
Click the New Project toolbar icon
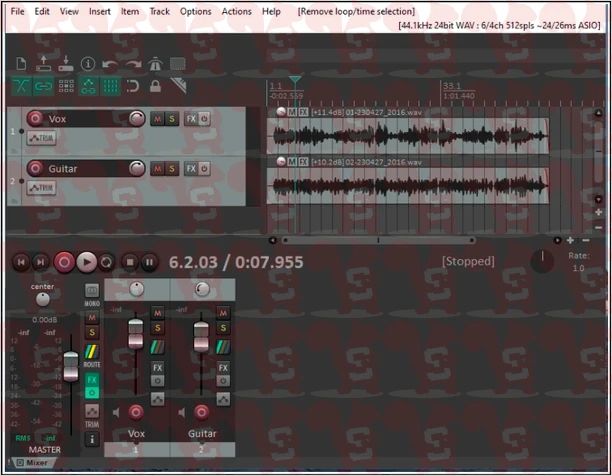click(21, 64)
